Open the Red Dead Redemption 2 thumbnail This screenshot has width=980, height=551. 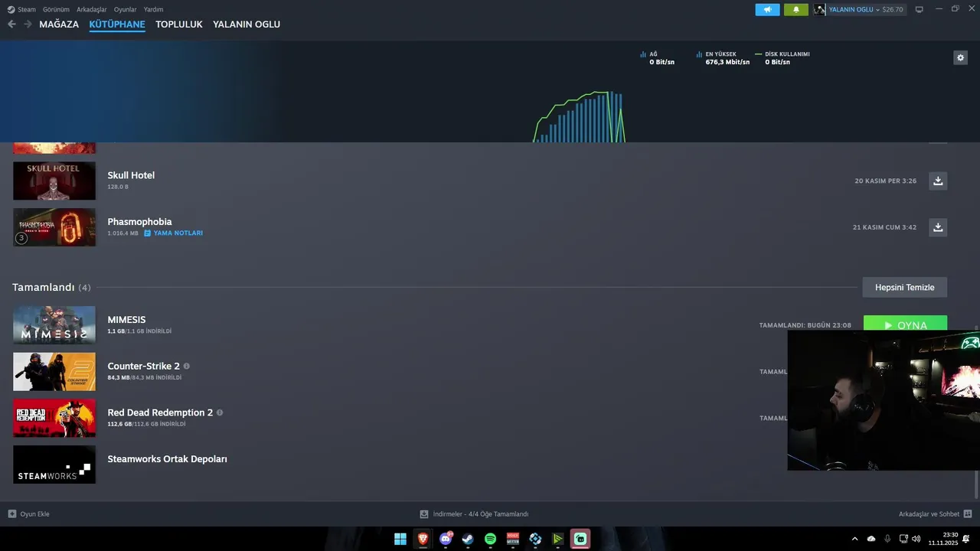tap(54, 418)
